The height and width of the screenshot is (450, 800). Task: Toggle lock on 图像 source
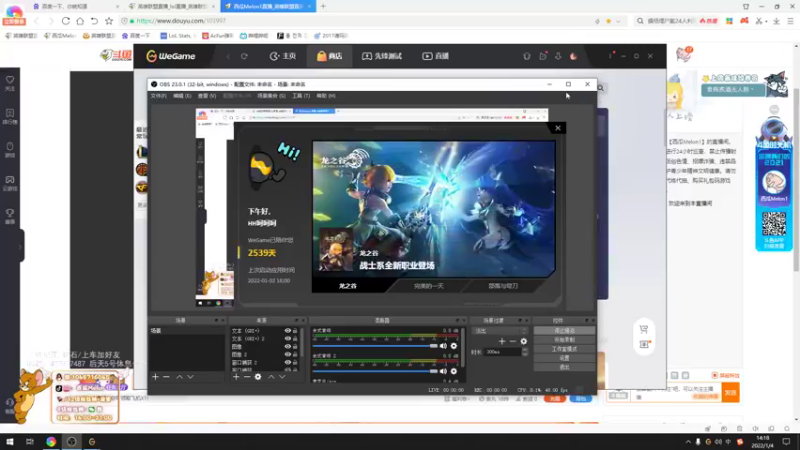click(295, 346)
